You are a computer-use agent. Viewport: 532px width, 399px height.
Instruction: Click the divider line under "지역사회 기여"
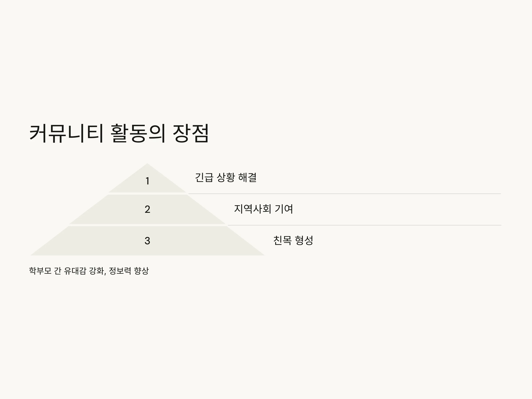(x=364, y=225)
